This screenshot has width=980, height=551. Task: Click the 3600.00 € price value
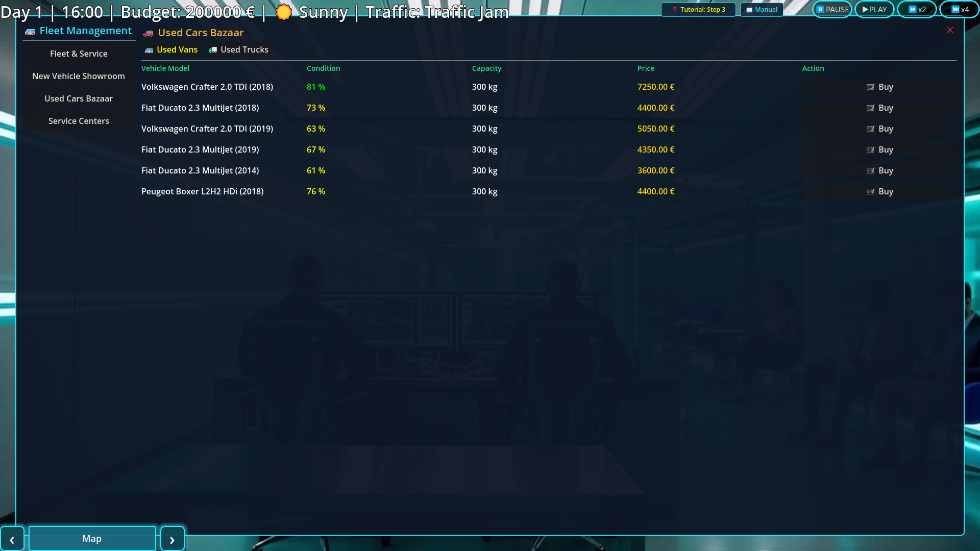656,170
